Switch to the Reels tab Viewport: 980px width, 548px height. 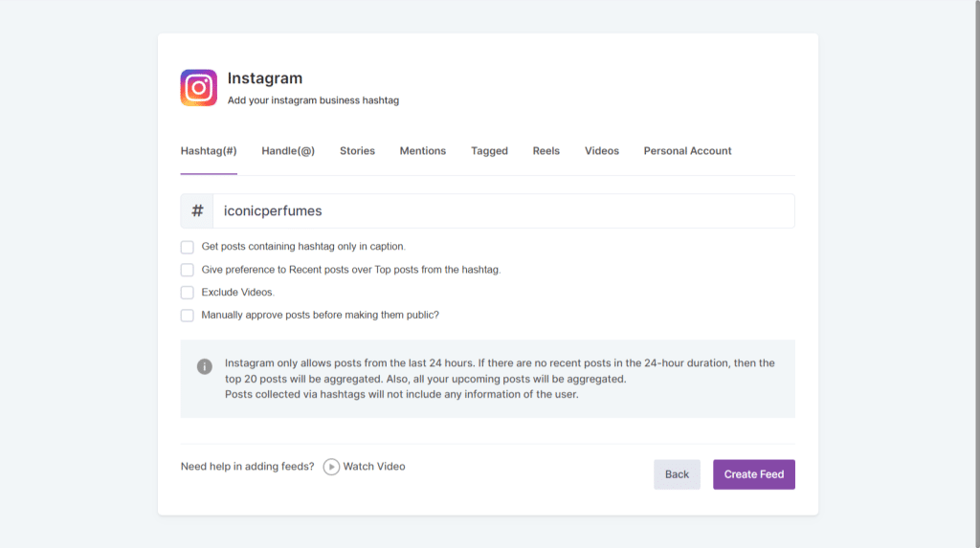coord(546,151)
